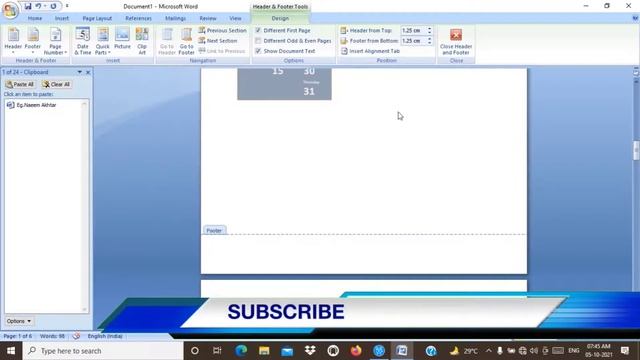This screenshot has width=640, height=360.
Task: Undo the last action
Action: tap(38, 6)
